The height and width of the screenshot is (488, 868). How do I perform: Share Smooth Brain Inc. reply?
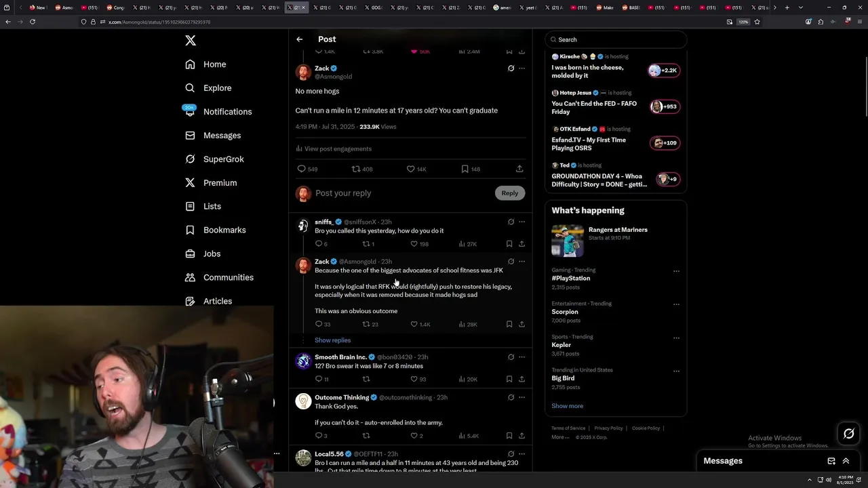(x=521, y=380)
